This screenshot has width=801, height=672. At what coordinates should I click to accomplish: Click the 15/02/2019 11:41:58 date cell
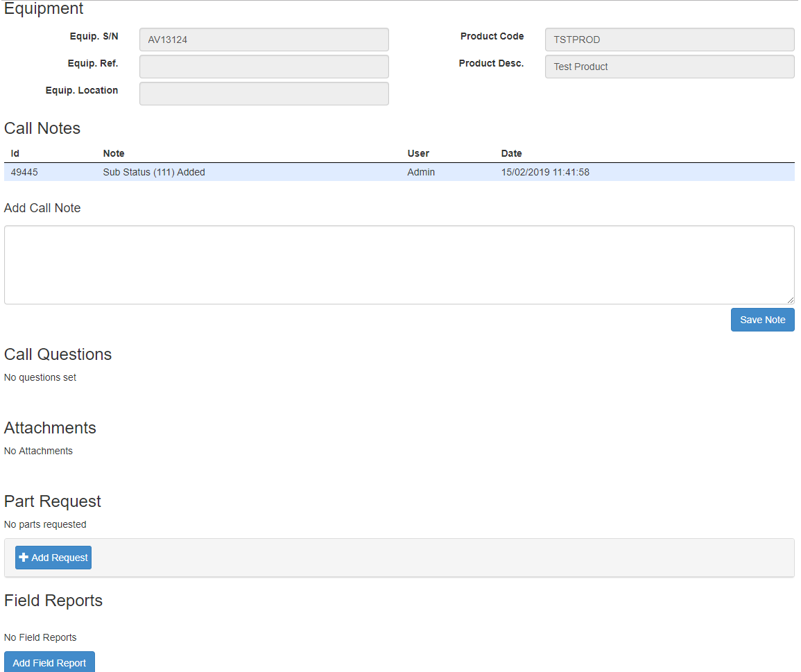(545, 172)
